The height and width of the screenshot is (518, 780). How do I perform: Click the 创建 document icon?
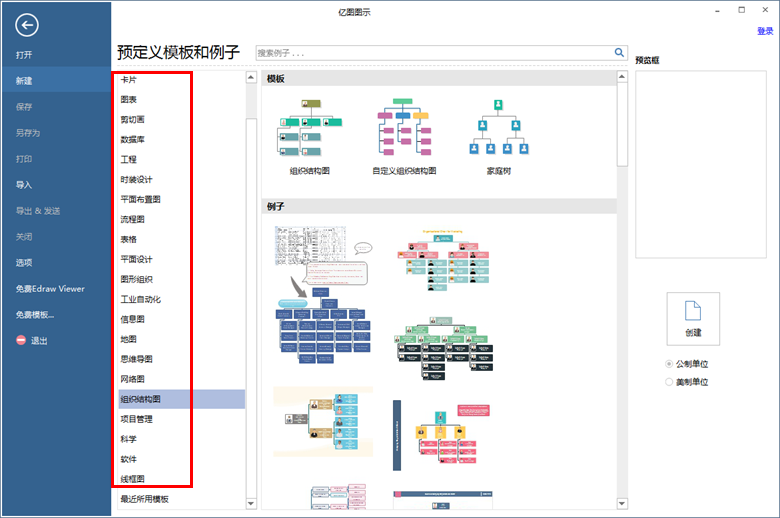click(693, 312)
